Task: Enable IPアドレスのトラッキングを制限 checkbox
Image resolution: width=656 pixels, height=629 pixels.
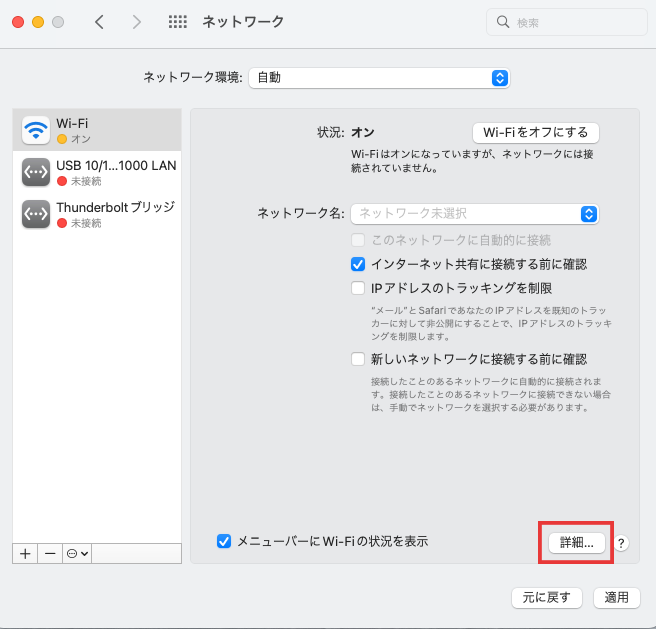Action: (358, 288)
